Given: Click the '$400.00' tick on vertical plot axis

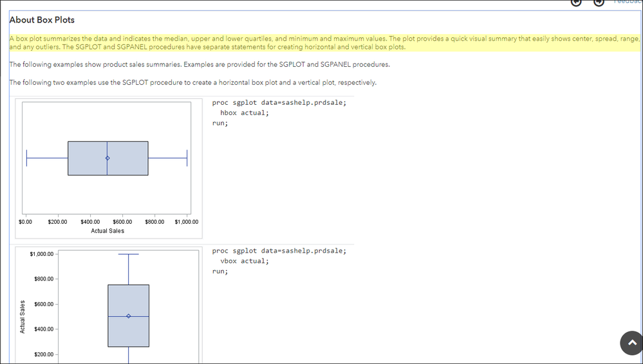Looking at the screenshot, I should [x=44, y=329].
